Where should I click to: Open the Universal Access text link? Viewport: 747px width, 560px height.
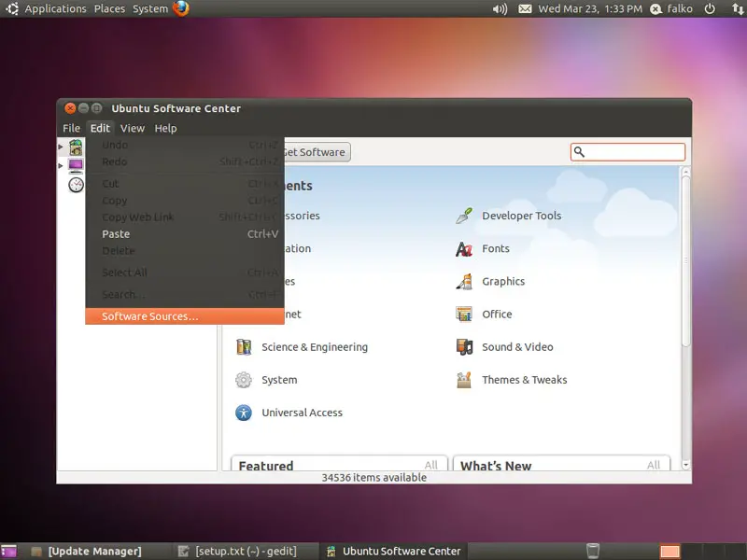tap(302, 413)
